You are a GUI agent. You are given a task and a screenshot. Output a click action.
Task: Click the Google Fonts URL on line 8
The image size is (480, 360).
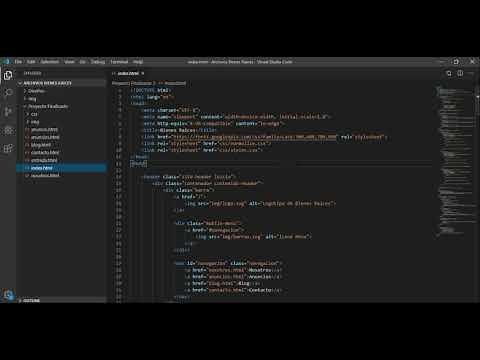tap(254, 137)
